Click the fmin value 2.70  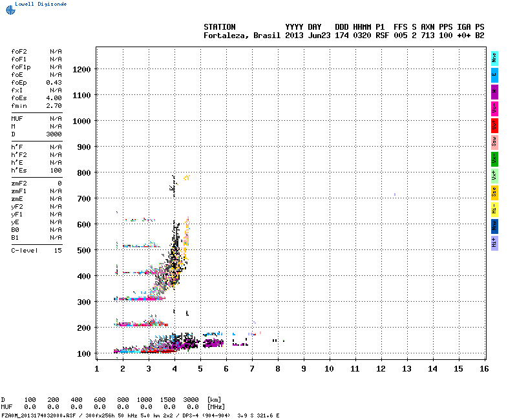(54, 106)
